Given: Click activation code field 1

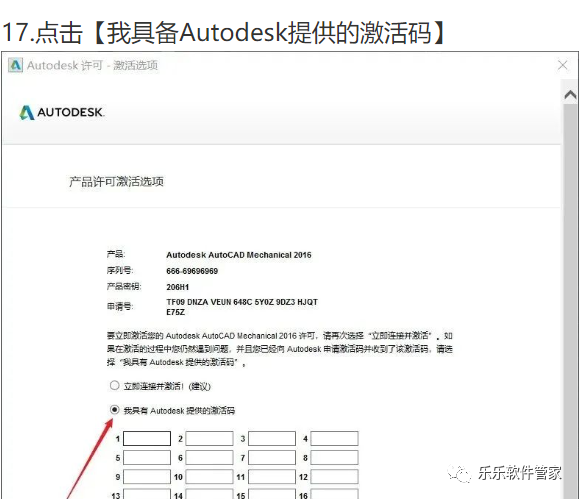Looking at the screenshot, I should (147, 438).
